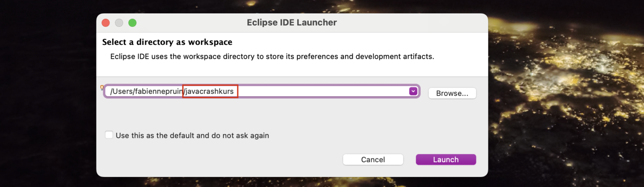Click 'Select a directory as workspace' heading
Viewport: 644px width, 187px height.
pyautogui.click(x=167, y=42)
